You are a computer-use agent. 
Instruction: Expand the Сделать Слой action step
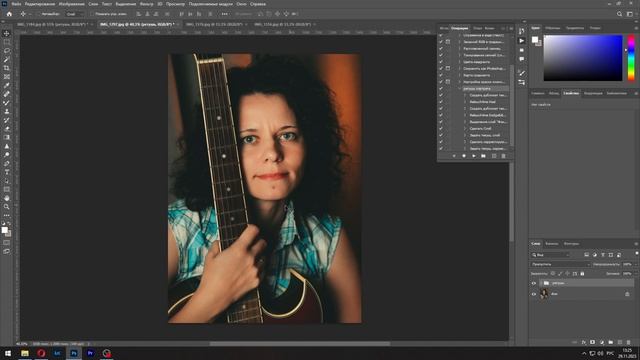(465, 129)
